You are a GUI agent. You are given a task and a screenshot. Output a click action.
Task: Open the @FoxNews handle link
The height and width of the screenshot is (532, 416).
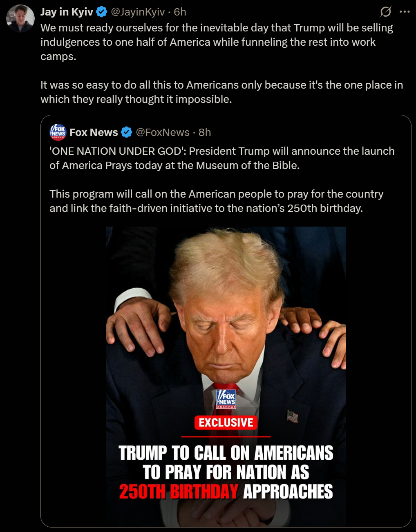coord(163,132)
